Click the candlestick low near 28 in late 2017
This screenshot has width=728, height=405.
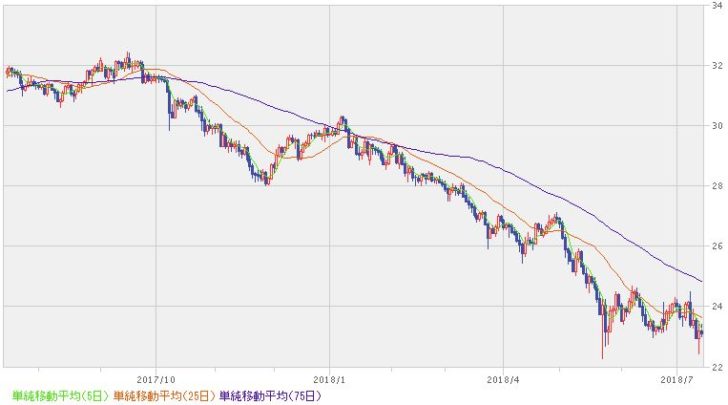(267, 181)
